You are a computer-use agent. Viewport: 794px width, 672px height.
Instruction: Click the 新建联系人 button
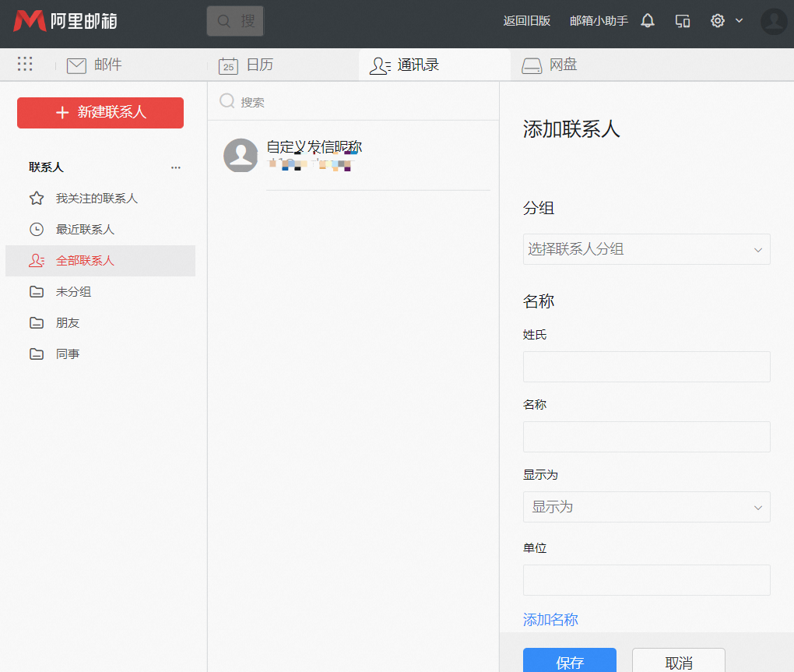click(100, 112)
